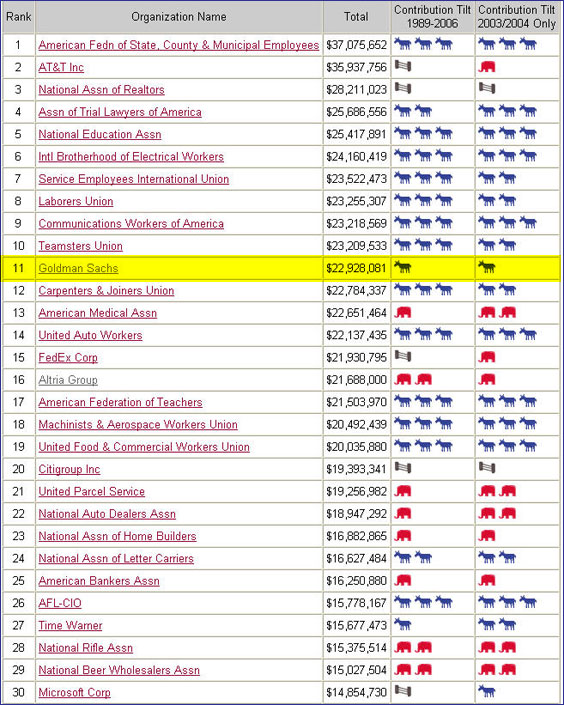Click National Auto Dealers' single elephant, 1989-2006
The image size is (564, 705).
tap(403, 513)
